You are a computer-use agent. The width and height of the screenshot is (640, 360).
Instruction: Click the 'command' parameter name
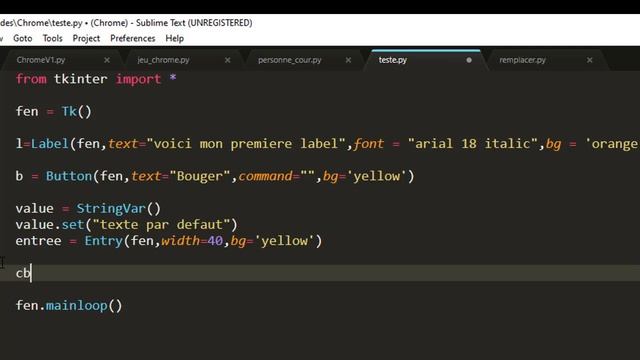click(266, 176)
